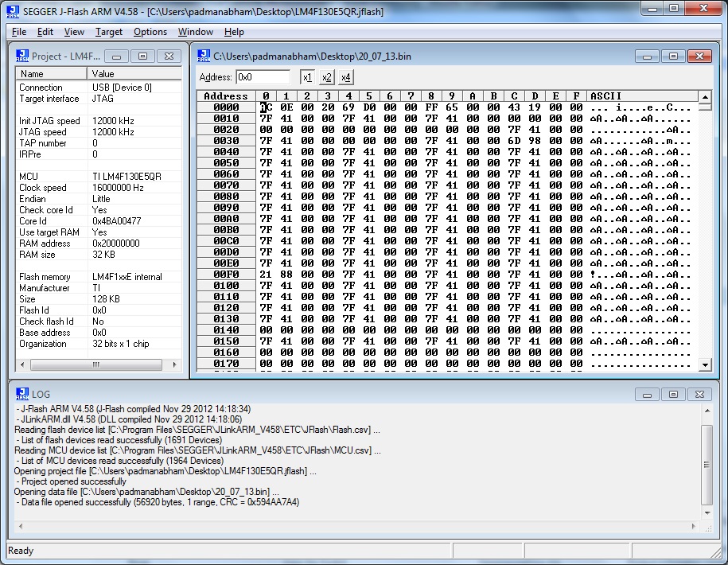Click the data file window J-Flash icon
This screenshot has width=728, height=565.
[x=204, y=56]
